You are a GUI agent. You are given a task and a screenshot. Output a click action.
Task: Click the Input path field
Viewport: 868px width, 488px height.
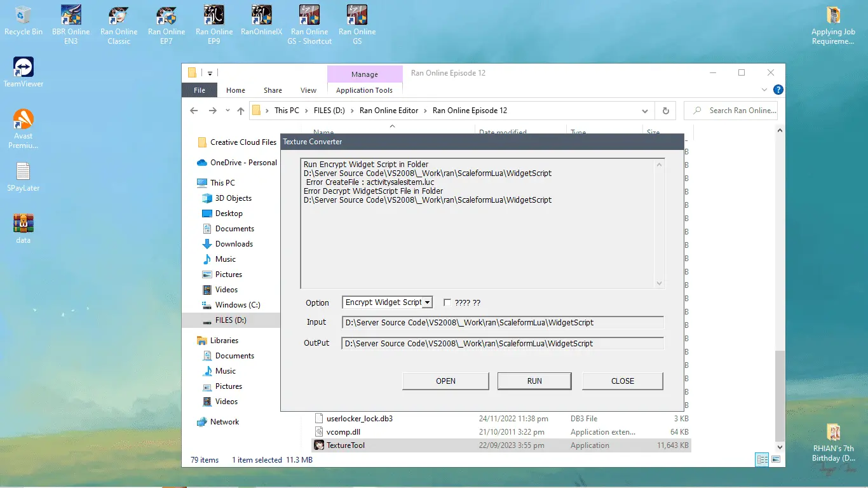pyautogui.click(x=503, y=323)
